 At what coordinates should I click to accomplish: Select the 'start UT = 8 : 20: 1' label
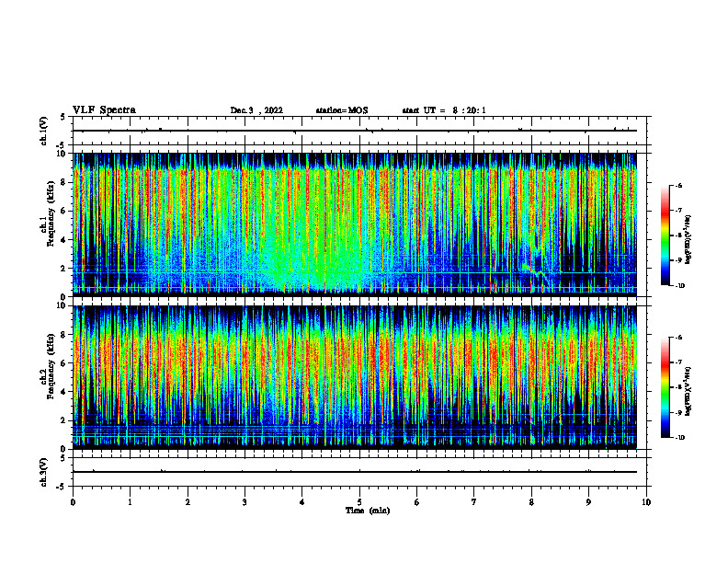coord(444,110)
